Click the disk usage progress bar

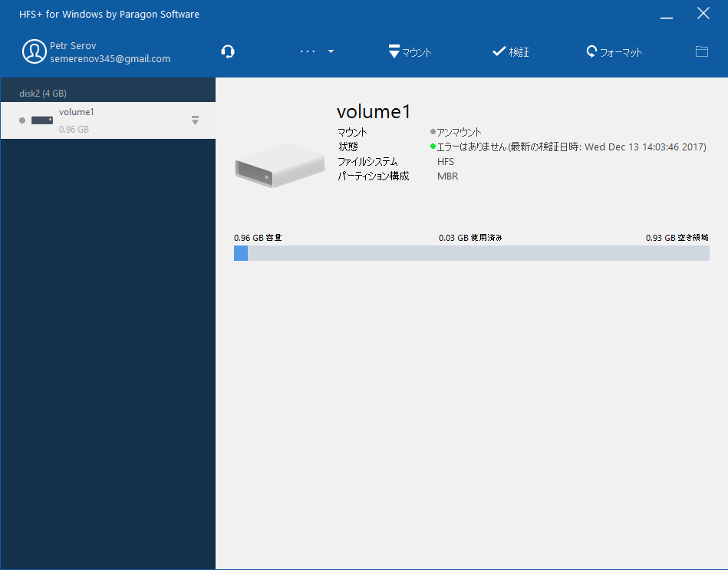click(472, 253)
